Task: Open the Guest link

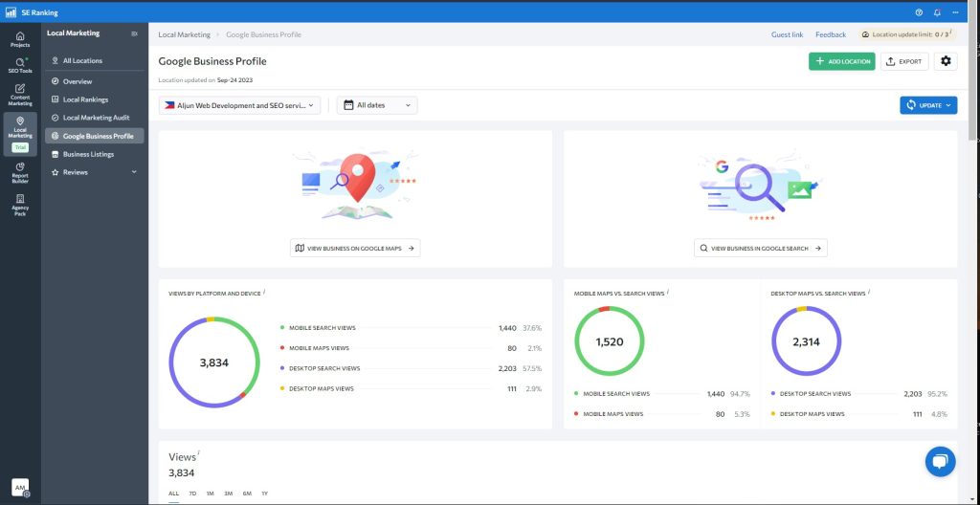Action: (x=787, y=35)
